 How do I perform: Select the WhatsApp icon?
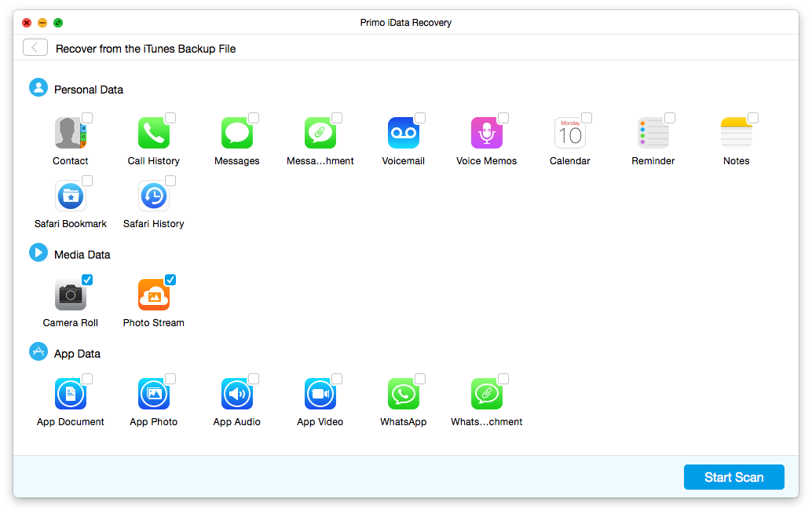(404, 394)
